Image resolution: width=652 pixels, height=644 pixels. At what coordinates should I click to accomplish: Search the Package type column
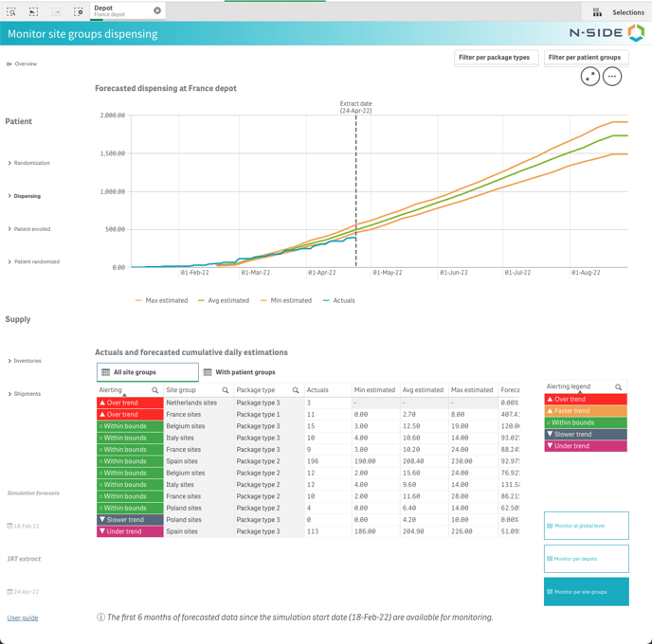[296, 390]
